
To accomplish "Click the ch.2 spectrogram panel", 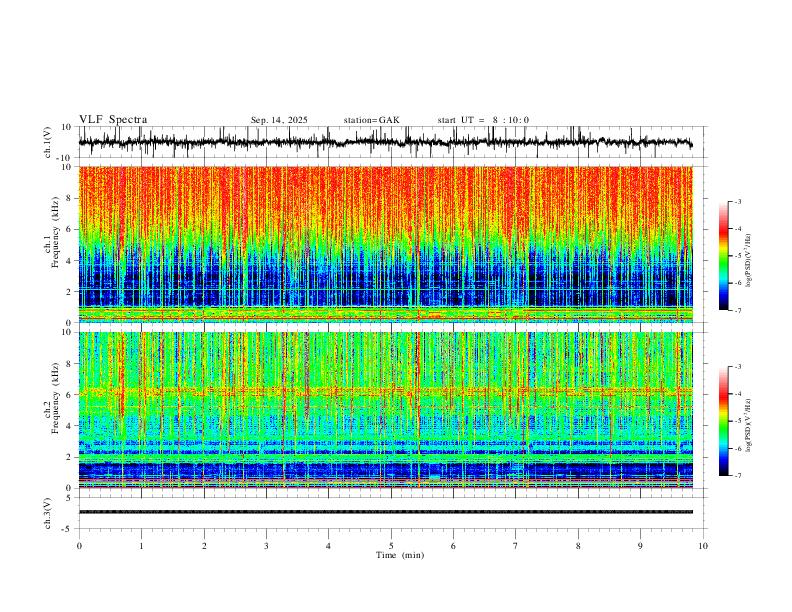I will click(385, 410).
